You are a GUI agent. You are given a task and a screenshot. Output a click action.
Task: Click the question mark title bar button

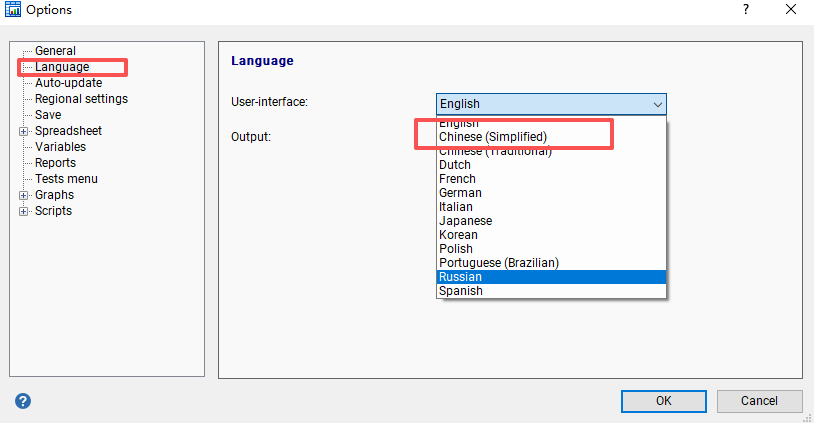click(745, 9)
